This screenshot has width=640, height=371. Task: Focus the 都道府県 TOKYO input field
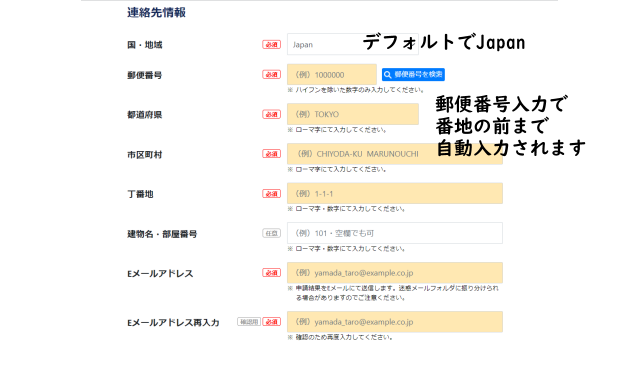pyautogui.click(x=353, y=114)
